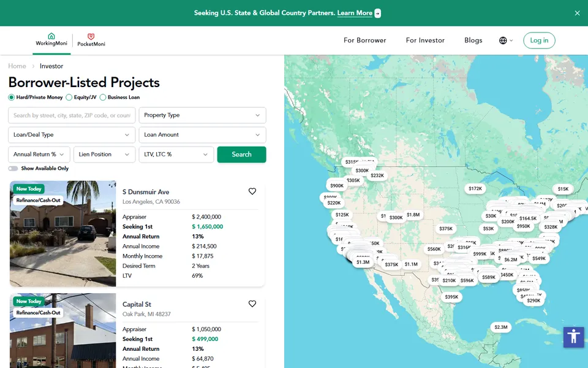Screen dimensions: 588x368
Task: Click the $ 1,650,000 seeking amount
Action: 208,226
